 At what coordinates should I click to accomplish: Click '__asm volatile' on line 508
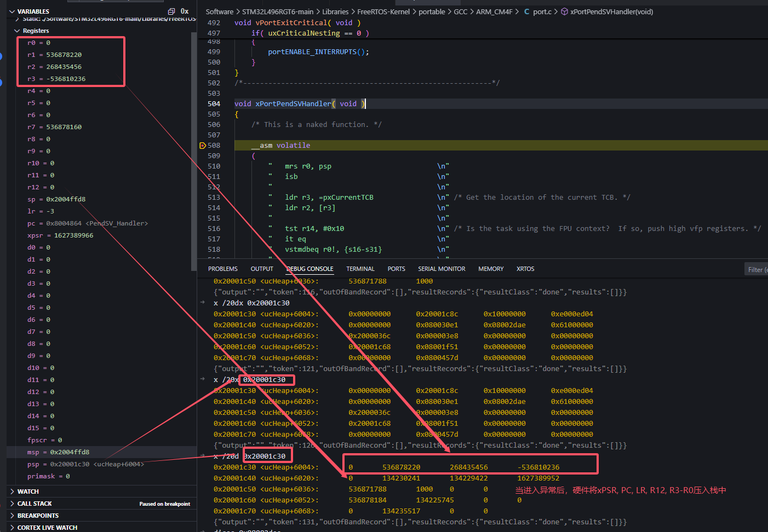pyautogui.click(x=281, y=146)
